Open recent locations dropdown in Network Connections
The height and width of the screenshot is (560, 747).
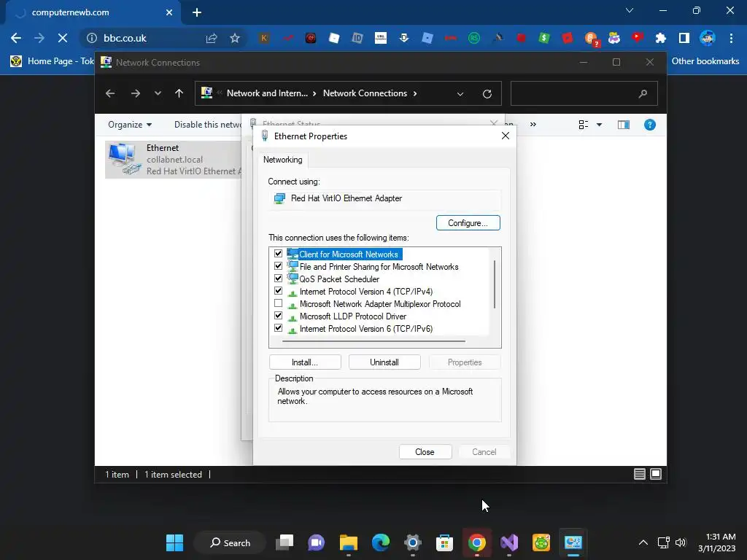click(x=158, y=93)
